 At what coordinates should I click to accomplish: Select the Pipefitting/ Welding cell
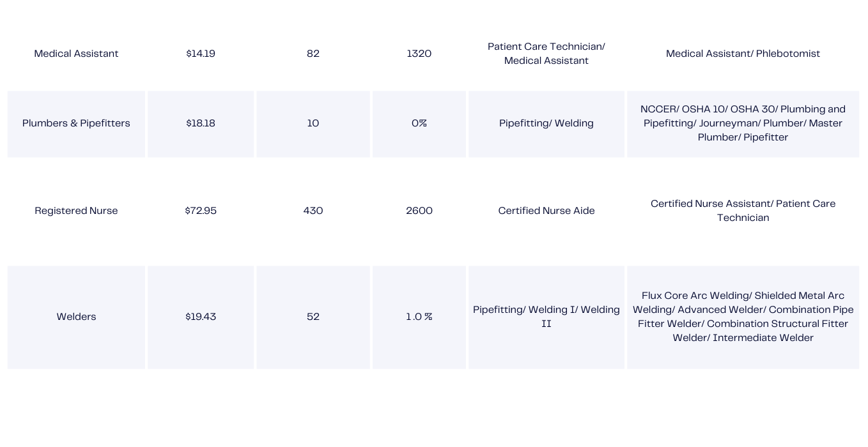546,123
